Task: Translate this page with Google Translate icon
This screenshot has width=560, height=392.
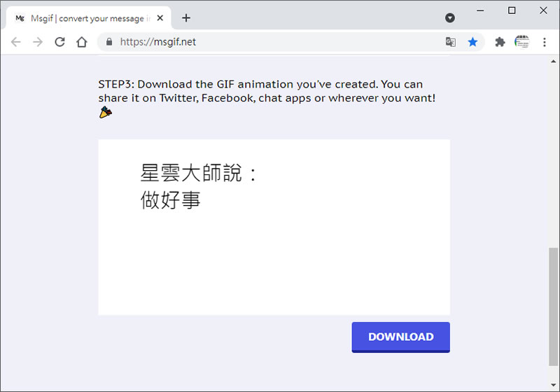Action: [x=451, y=42]
